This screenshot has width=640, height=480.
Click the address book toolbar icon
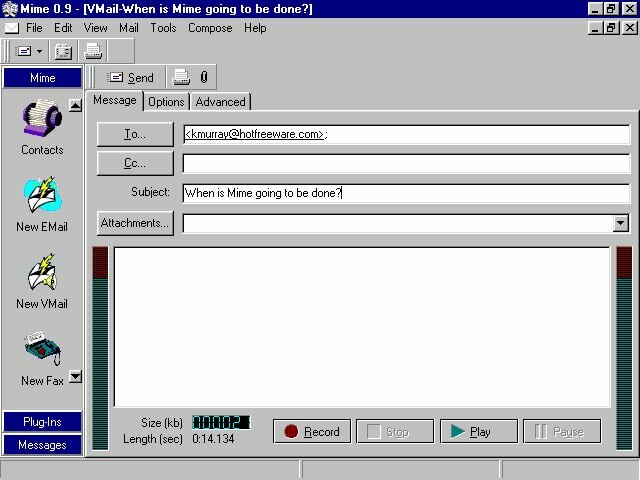click(x=63, y=51)
